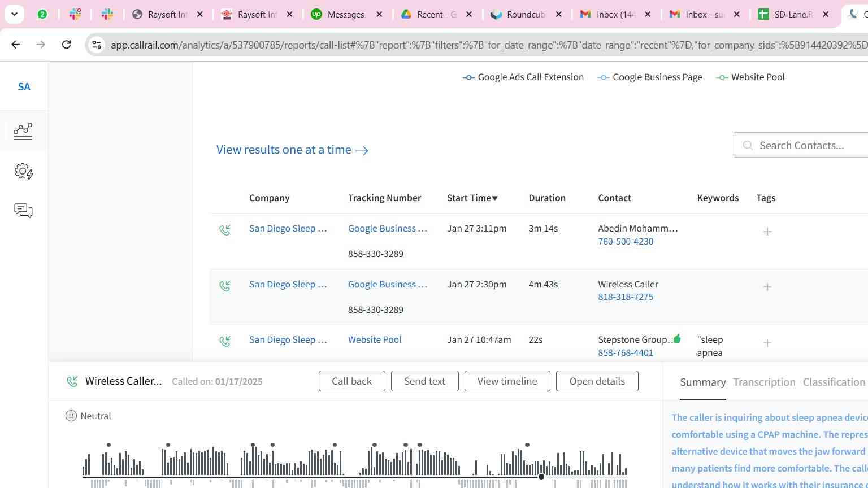Open the Analytics sidebar icon
This screenshot has width=868, height=488.
pyautogui.click(x=23, y=131)
